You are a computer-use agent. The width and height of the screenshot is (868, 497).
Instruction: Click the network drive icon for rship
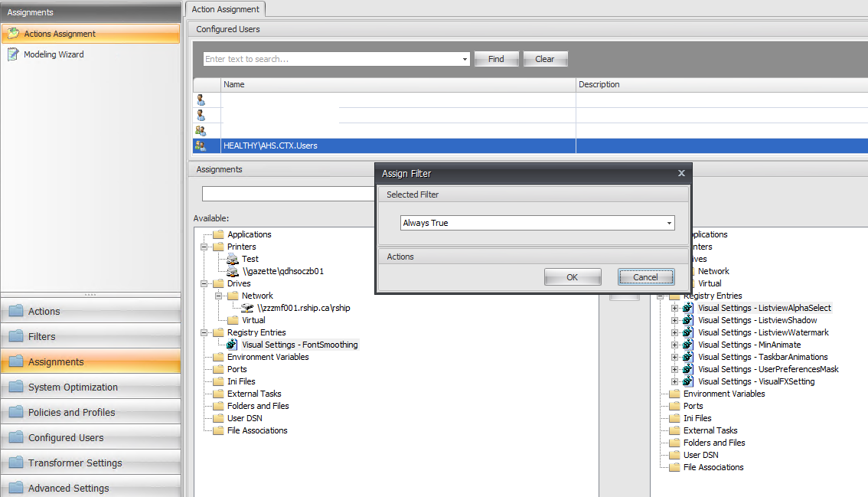[247, 308]
